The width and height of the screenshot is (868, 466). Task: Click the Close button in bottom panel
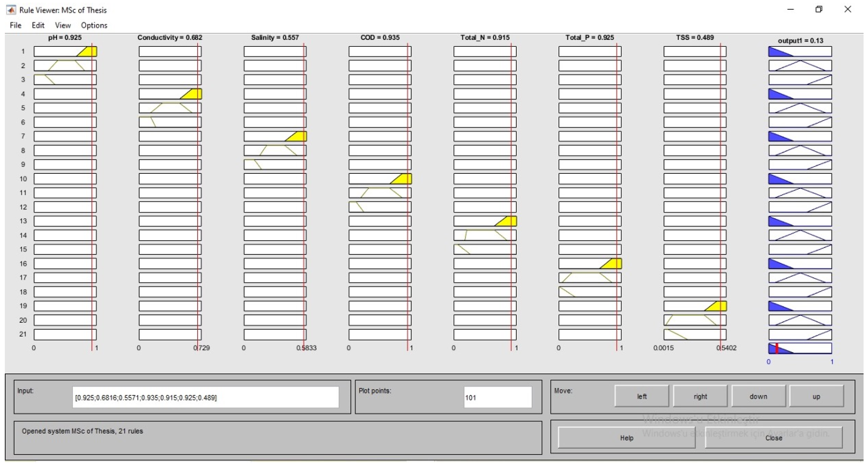click(x=773, y=438)
